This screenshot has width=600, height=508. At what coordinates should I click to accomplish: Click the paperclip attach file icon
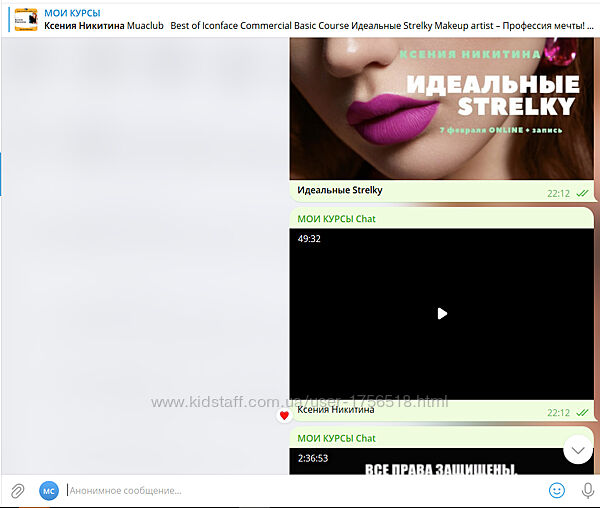[x=17, y=490]
